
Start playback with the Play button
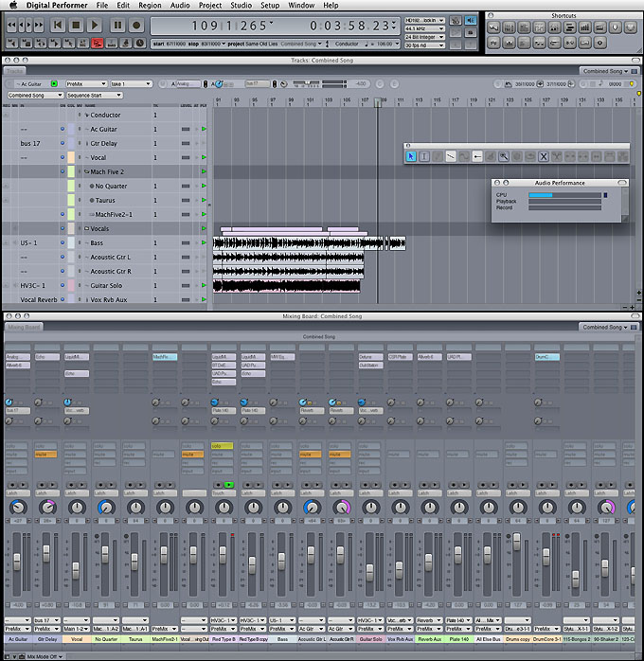point(95,26)
